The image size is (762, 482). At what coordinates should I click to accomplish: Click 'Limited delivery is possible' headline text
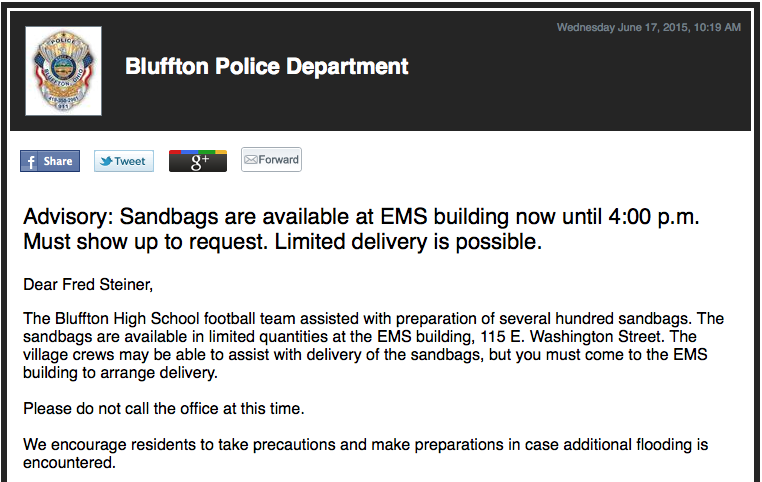(x=408, y=241)
